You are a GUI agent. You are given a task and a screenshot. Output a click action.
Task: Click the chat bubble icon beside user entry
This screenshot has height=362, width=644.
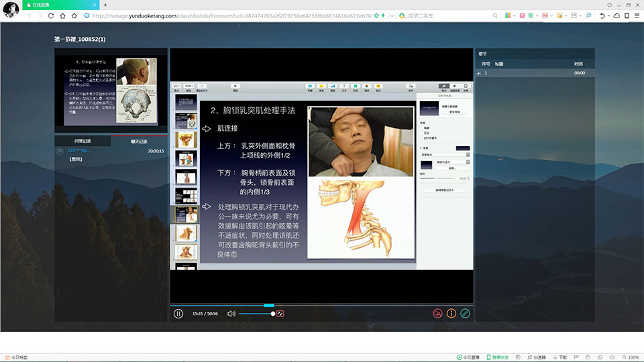60,151
